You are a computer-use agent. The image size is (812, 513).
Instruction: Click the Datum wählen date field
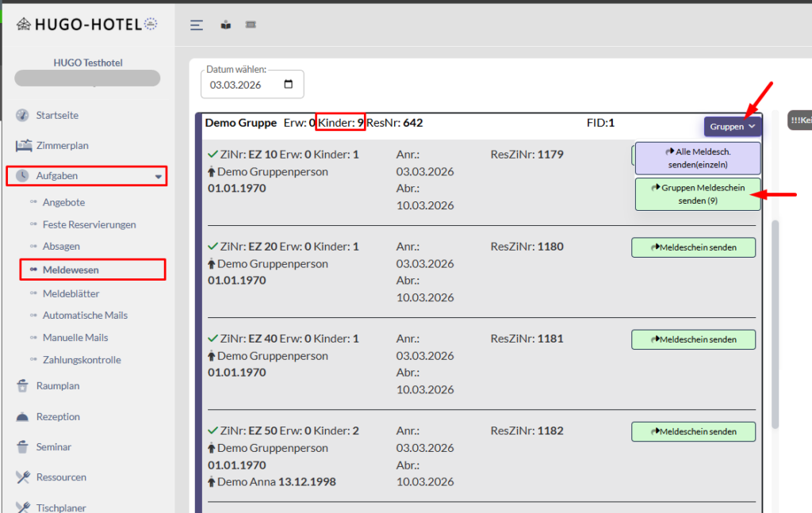tap(242, 84)
